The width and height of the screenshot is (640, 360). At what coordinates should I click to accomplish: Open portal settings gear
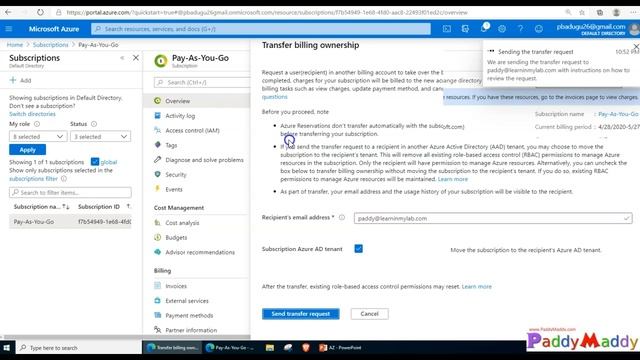502,29
